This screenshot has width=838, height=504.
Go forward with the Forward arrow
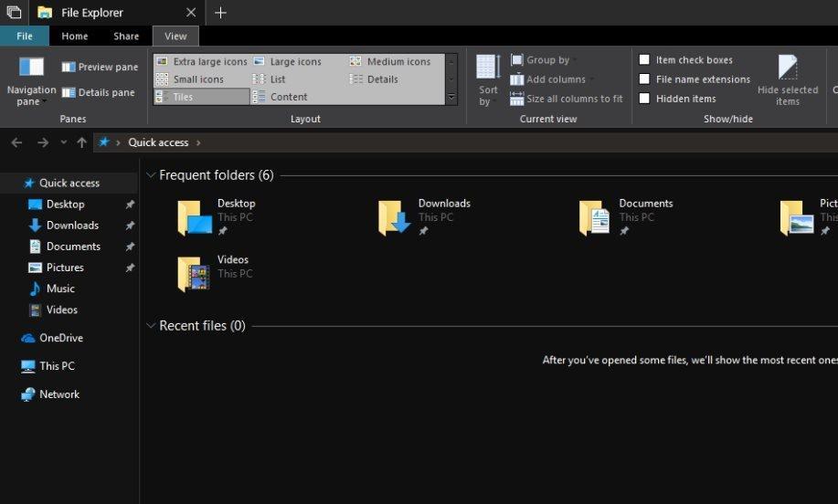click(43, 142)
